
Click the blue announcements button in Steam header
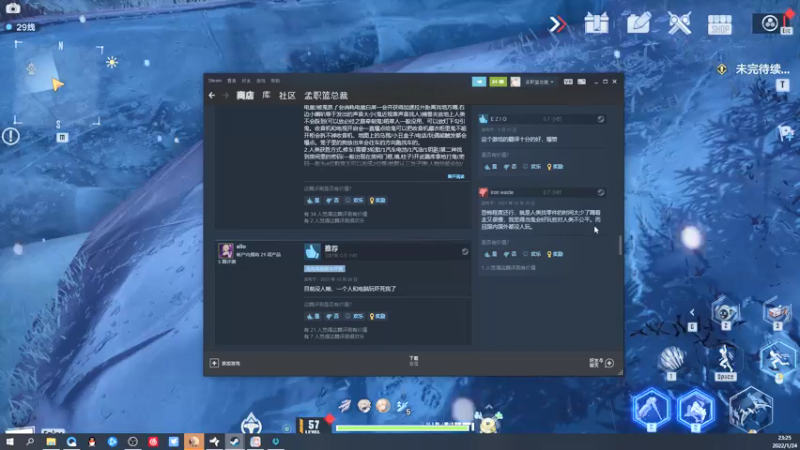(479, 82)
